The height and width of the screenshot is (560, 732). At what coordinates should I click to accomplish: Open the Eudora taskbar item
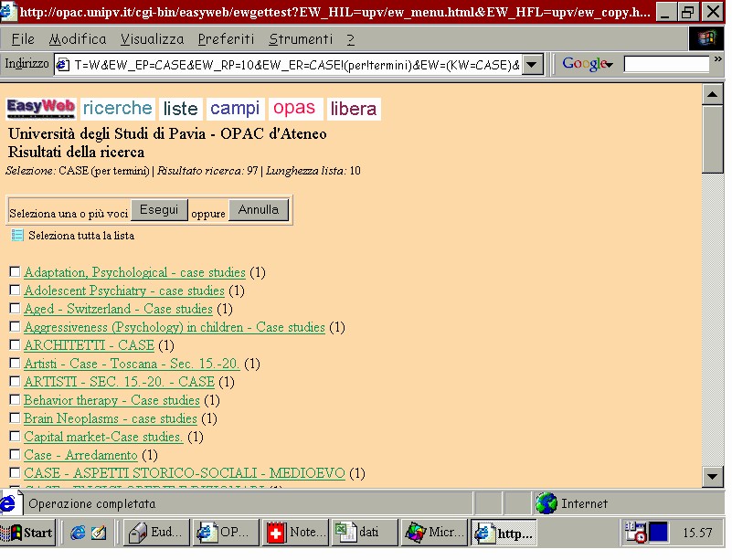pos(156,533)
